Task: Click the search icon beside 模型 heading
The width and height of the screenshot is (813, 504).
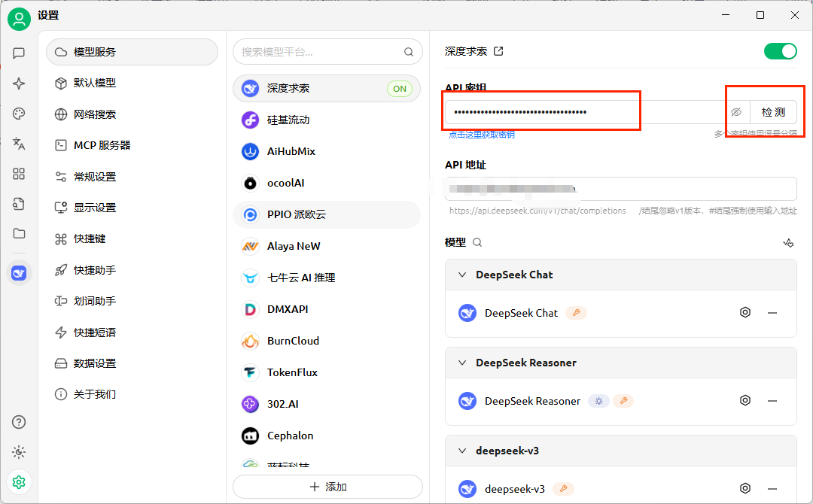Action: click(477, 242)
